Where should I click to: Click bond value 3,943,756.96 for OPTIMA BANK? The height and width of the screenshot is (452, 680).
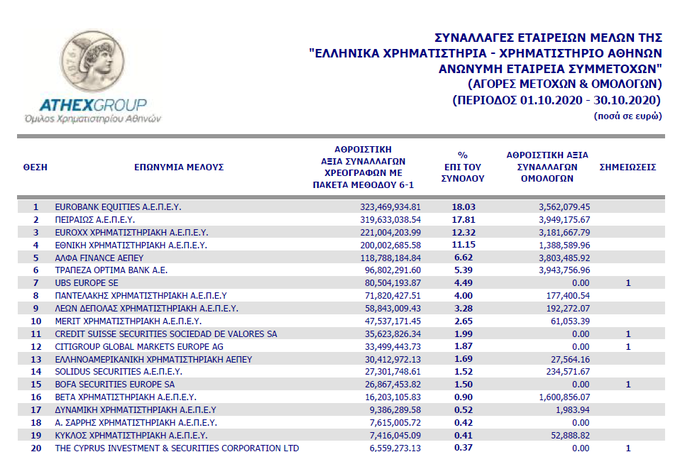(564, 270)
